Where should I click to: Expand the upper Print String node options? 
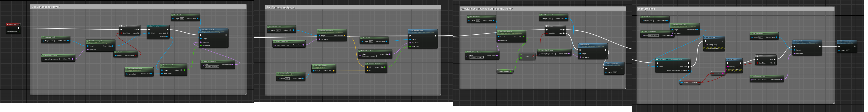pyautogui.click(x=714, y=50)
